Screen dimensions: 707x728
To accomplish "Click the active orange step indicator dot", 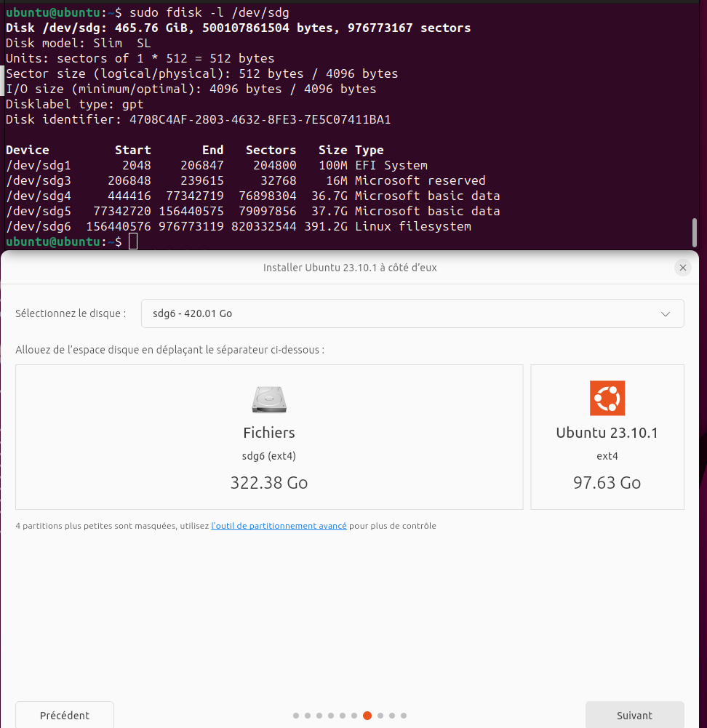I will [x=367, y=716].
